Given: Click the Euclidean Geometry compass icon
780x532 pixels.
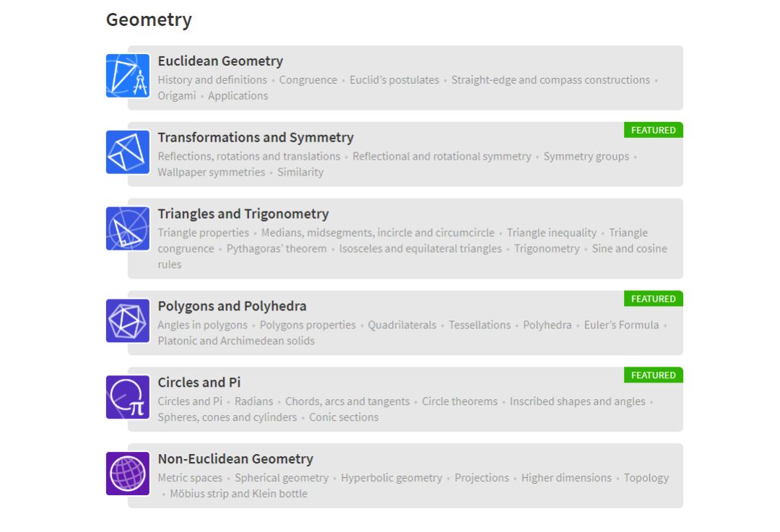Looking at the screenshot, I should tap(128, 76).
